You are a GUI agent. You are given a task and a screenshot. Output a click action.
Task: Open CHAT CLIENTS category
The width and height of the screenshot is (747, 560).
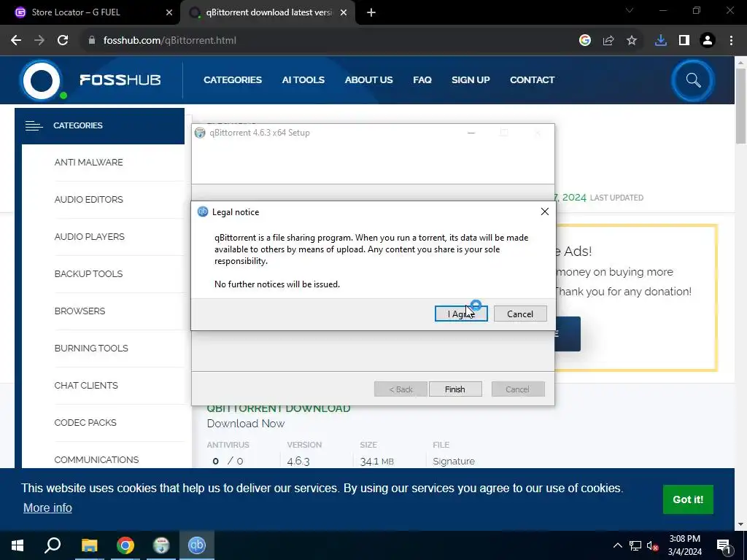pos(86,385)
